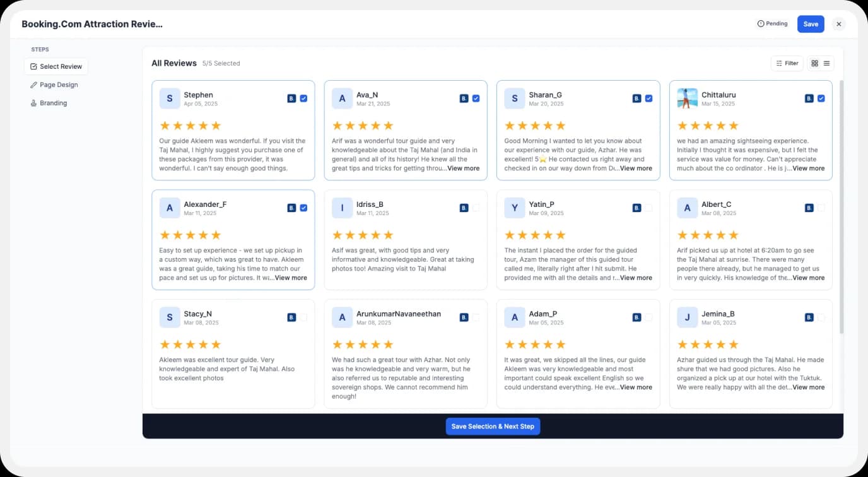Switch to the Page Design step
Image resolution: width=868 pixels, height=477 pixels.
pos(57,85)
